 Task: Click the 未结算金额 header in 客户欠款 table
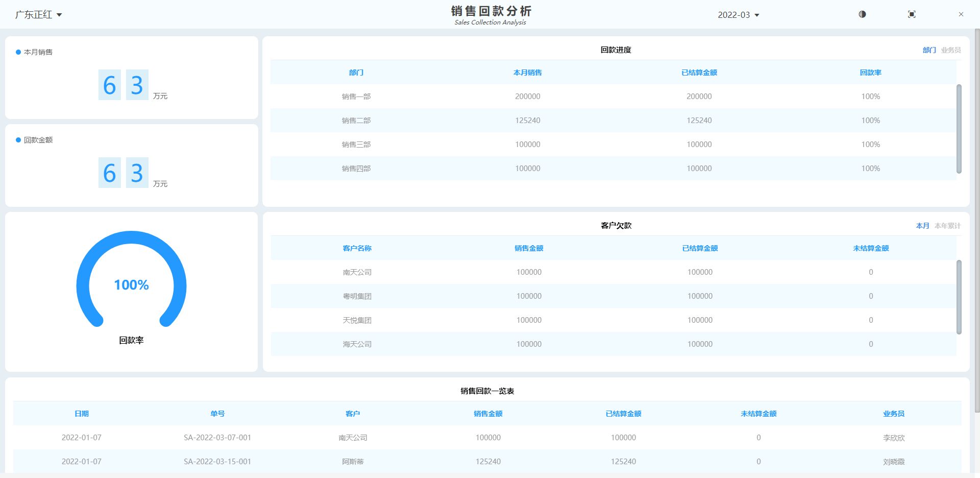[x=871, y=248]
